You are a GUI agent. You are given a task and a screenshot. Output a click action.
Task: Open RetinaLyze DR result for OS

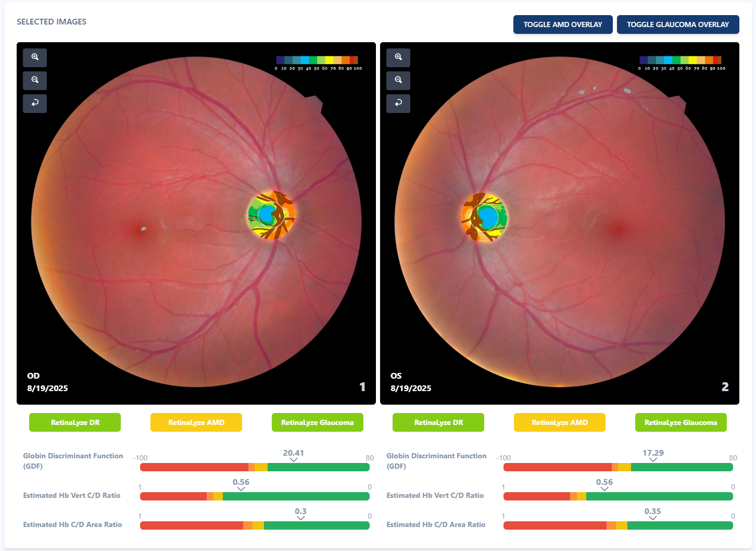pyautogui.click(x=438, y=422)
